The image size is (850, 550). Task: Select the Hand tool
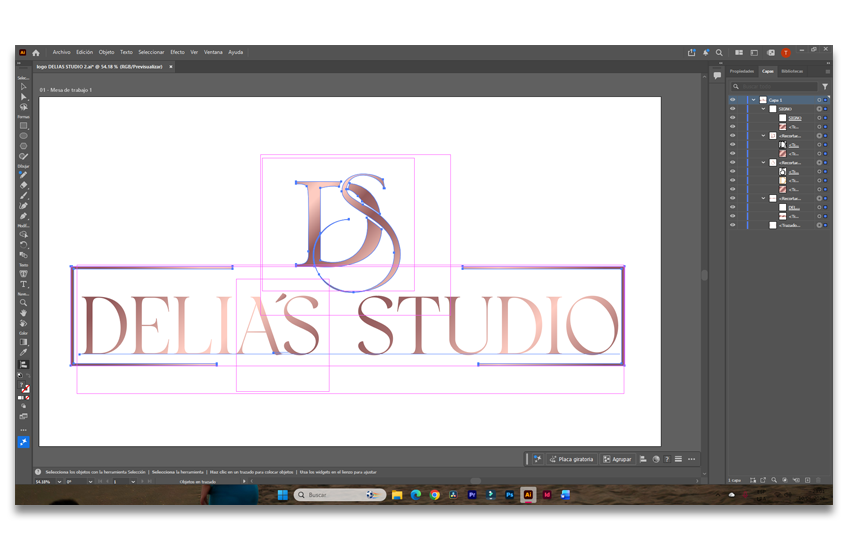[x=23, y=313]
